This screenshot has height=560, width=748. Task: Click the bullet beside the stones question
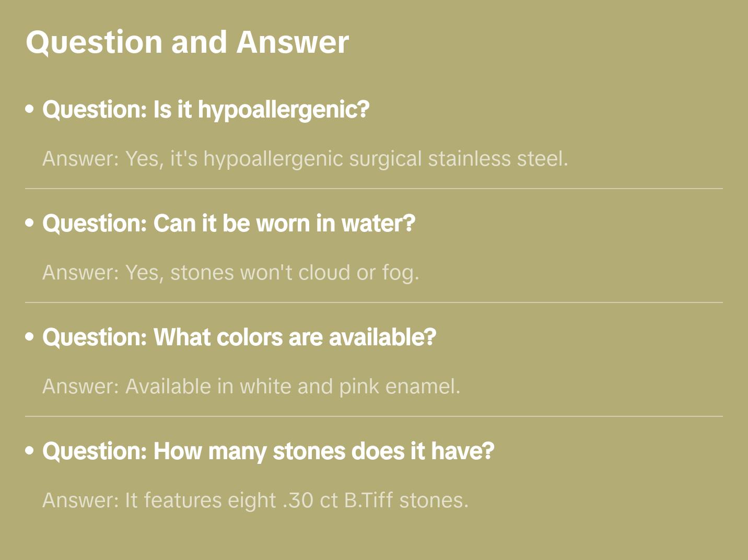point(30,451)
